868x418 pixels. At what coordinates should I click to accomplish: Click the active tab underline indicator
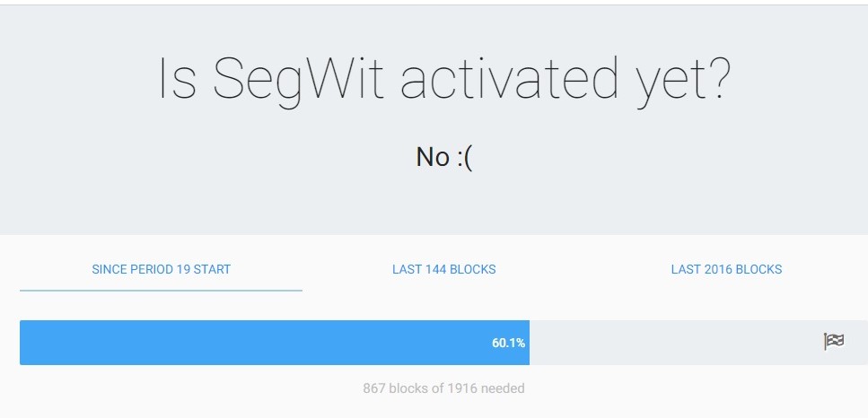(x=161, y=291)
